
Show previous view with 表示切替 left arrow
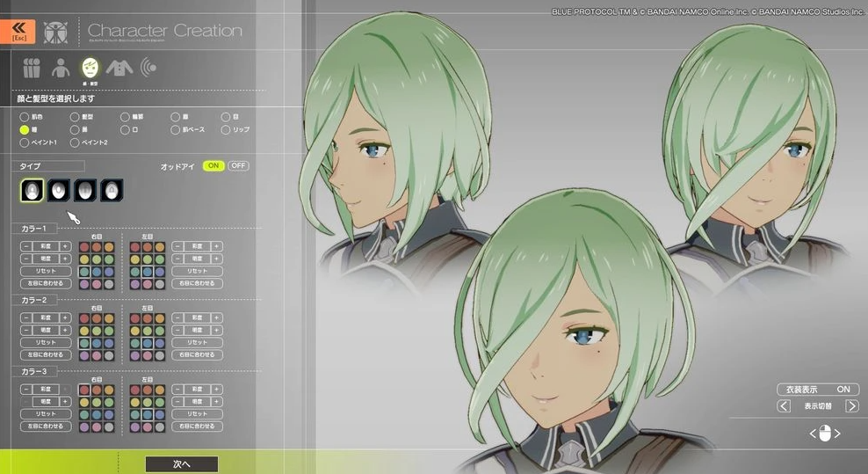click(x=784, y=405)
